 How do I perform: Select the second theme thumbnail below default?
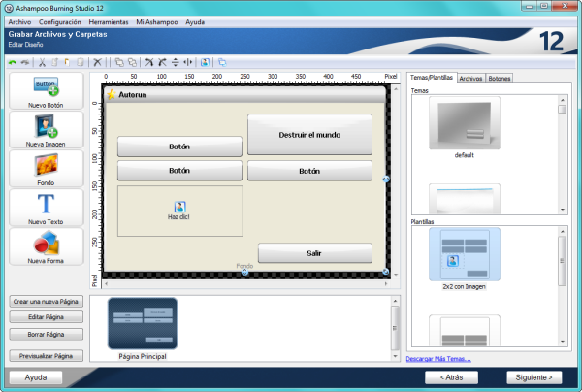pyautogui.click(x=465, y=199)
